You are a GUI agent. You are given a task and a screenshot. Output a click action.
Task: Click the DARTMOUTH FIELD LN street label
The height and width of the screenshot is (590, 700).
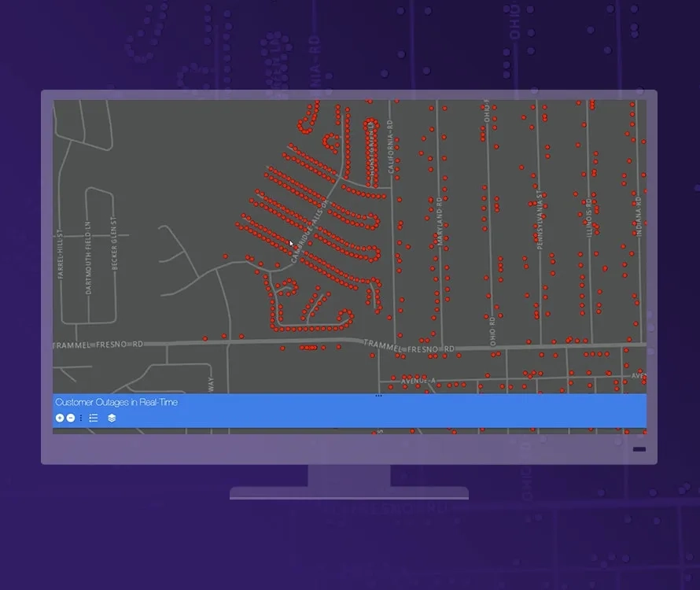point(88,258)
